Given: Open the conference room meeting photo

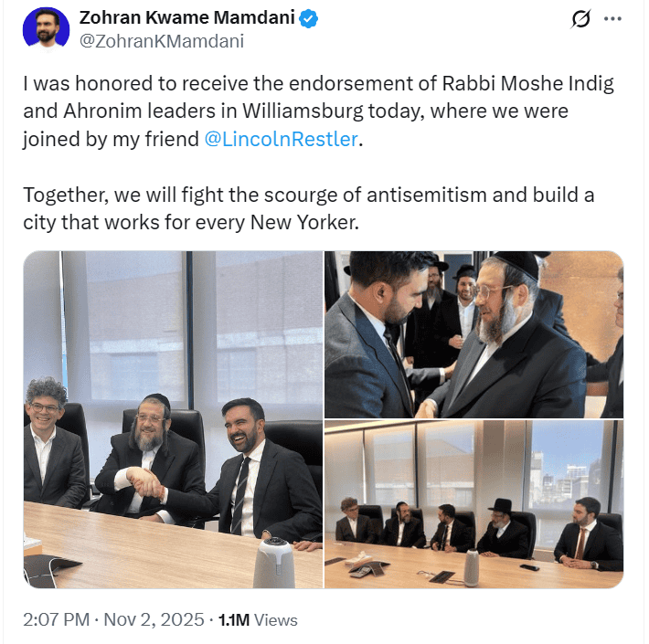Looking at the screenshot, I should pyautogui.click(x=473, y=504).
